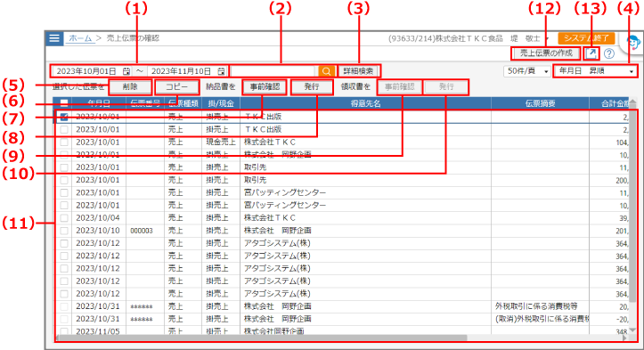644x350 pixels.
Task: Open the help question mark icon
Action: click(x=609, y=53)
